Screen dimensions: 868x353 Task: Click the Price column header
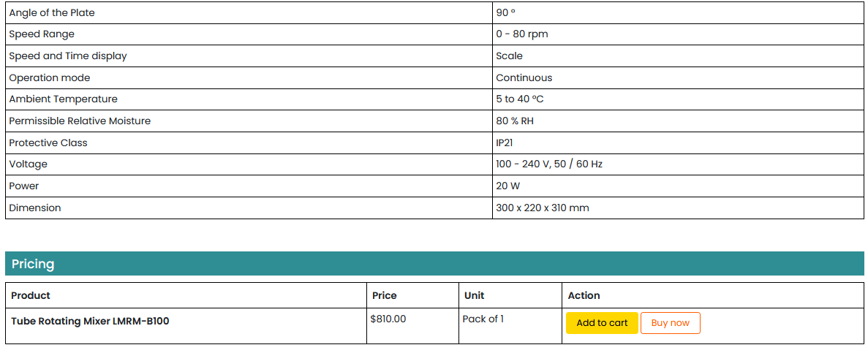click(385, 295)
